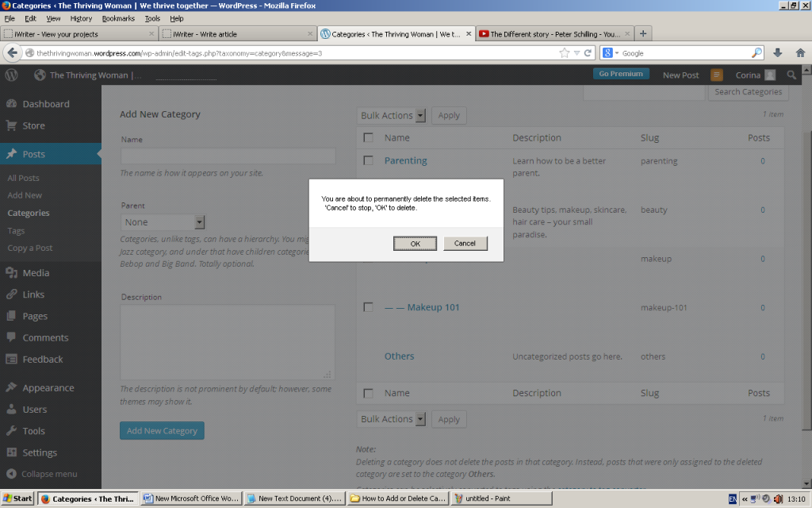Tick the select-all checkbox in table header
This screenshot has width=812, height=508.
(368, 138)
